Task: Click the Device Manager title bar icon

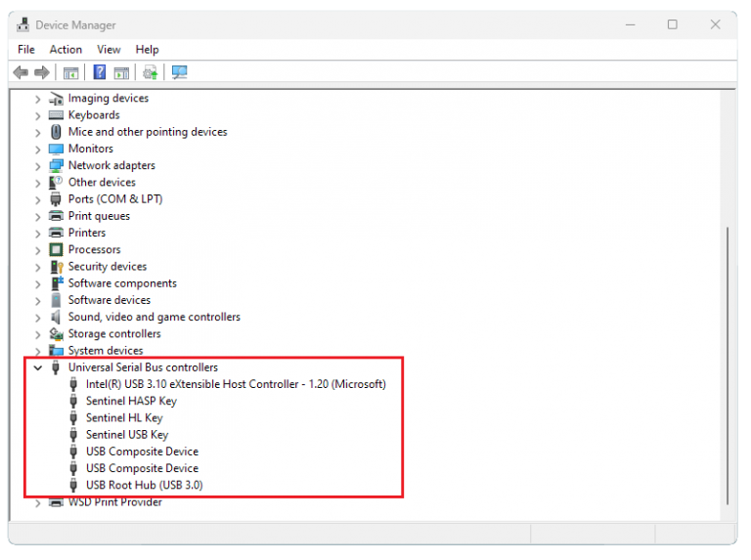Action: [x=23, y=24]
